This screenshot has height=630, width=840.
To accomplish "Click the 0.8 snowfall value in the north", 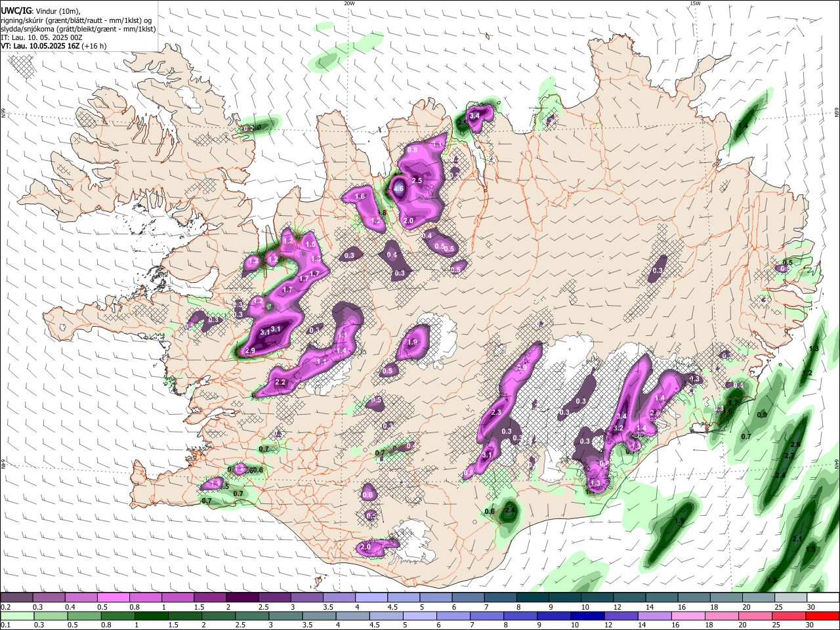I will 412,150.
